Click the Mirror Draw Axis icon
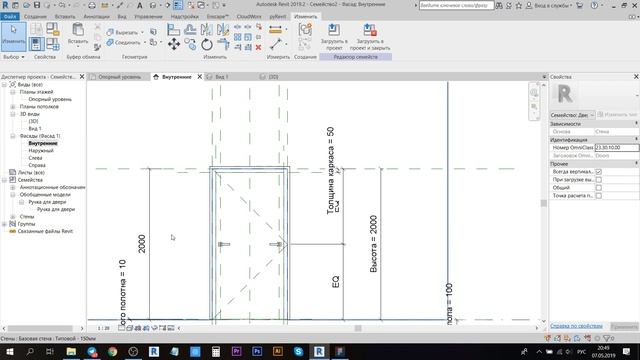640x360 pixels. [223, 29]
